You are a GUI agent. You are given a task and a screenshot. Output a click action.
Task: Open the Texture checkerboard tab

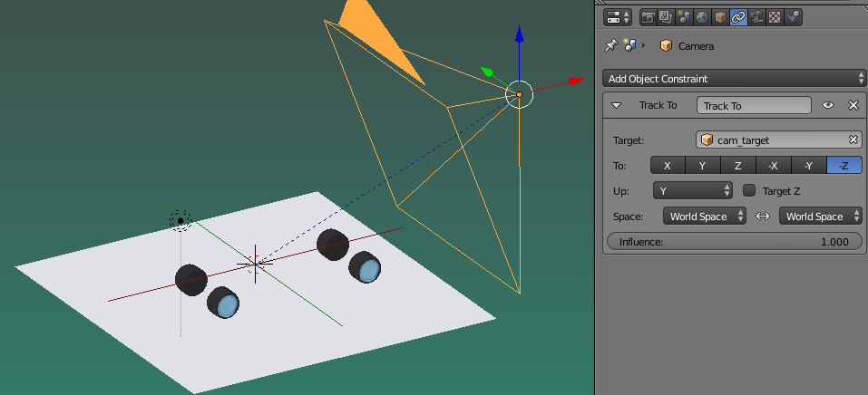tap(775, 16)
